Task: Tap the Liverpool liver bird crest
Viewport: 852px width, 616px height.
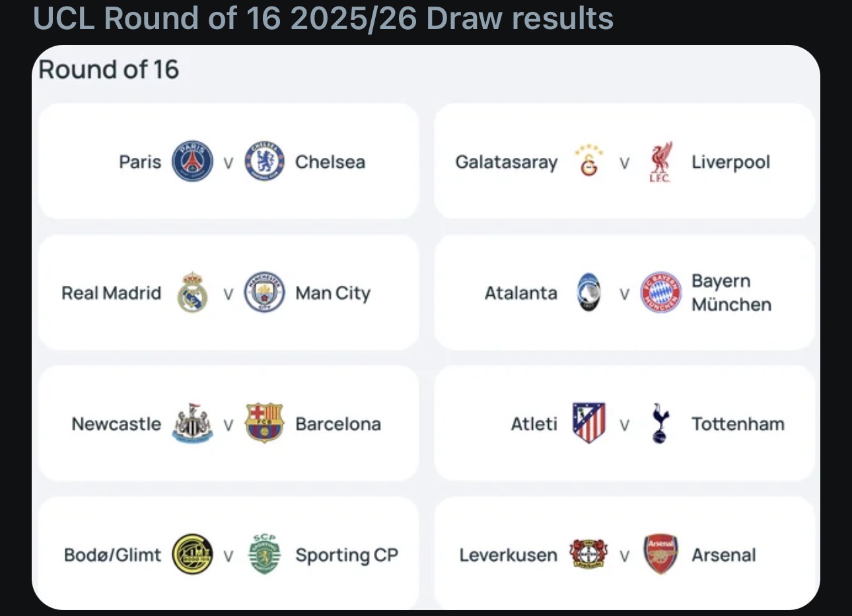Action: (660, 161)
